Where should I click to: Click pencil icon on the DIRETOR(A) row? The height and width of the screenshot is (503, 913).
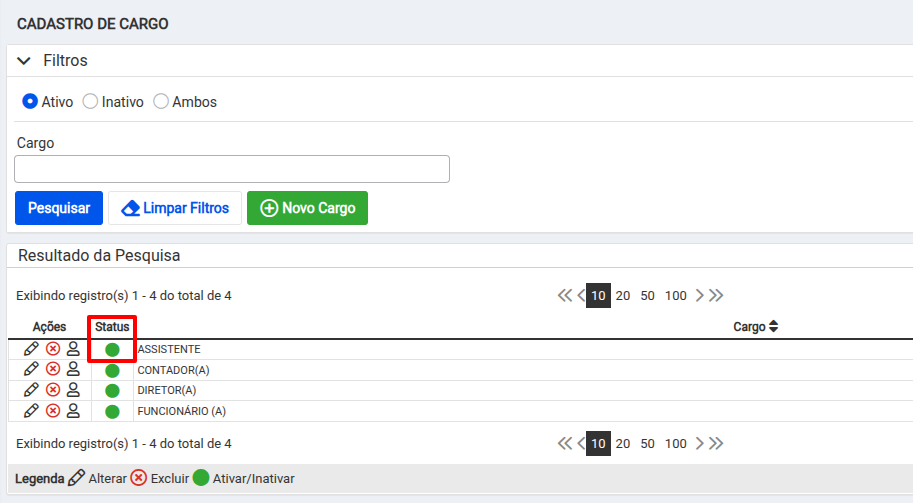coord(31,390)
